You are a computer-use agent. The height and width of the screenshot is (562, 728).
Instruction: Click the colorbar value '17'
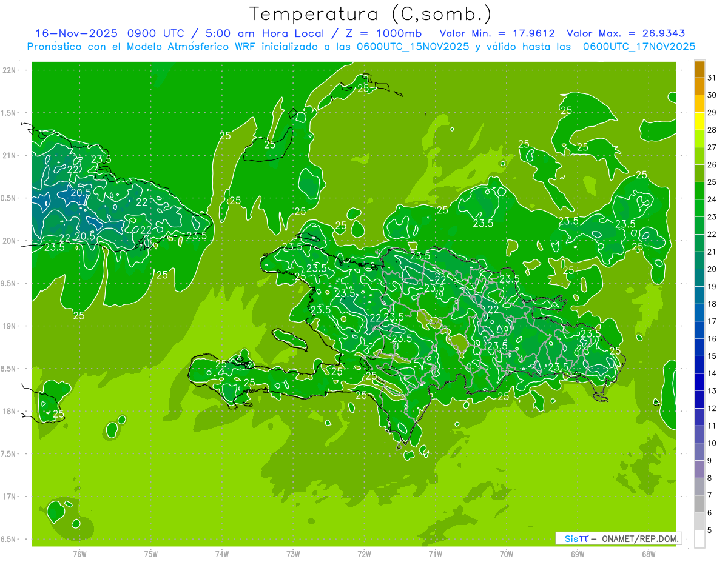pos(712,321)
